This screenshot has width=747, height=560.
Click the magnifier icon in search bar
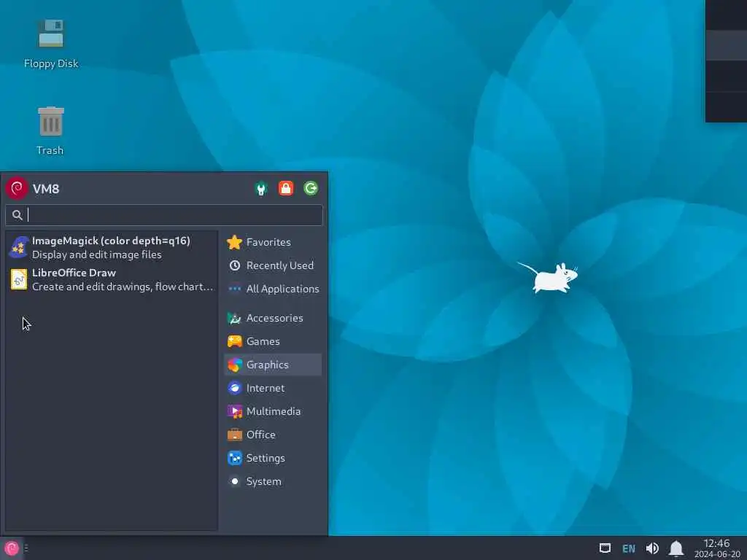click(x=18, y=215)
